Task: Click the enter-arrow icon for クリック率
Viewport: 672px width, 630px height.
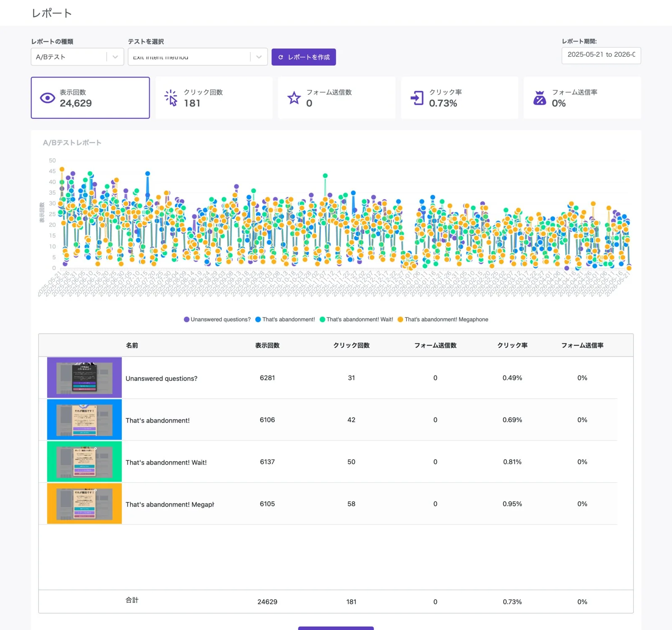Action: [x=417, y=98]
